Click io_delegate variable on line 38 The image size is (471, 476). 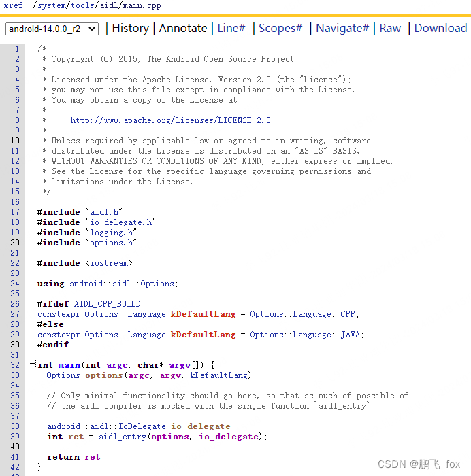pyautogui.click(x=200, y=426)
